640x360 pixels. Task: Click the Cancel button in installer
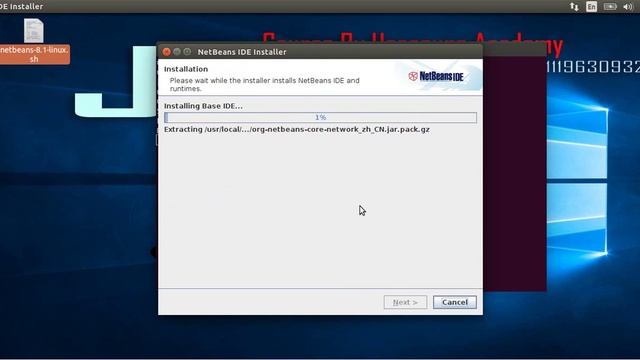point(454,302)
